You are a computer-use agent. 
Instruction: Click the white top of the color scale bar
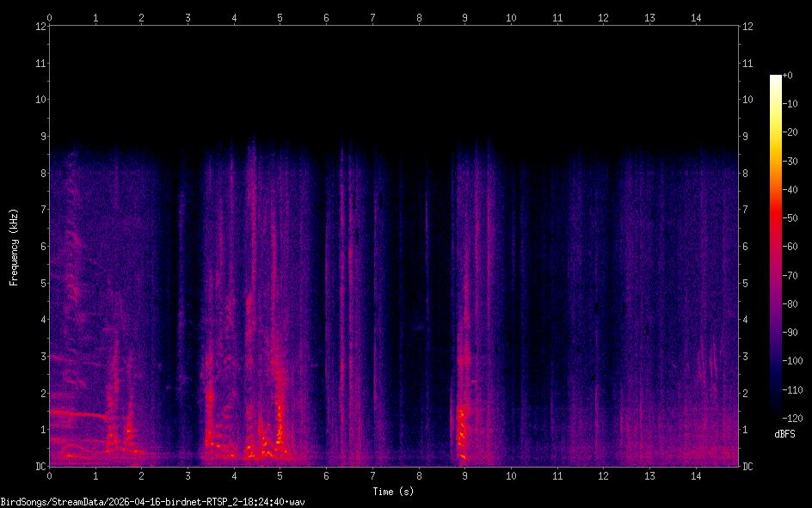click(x=776, y=79)
